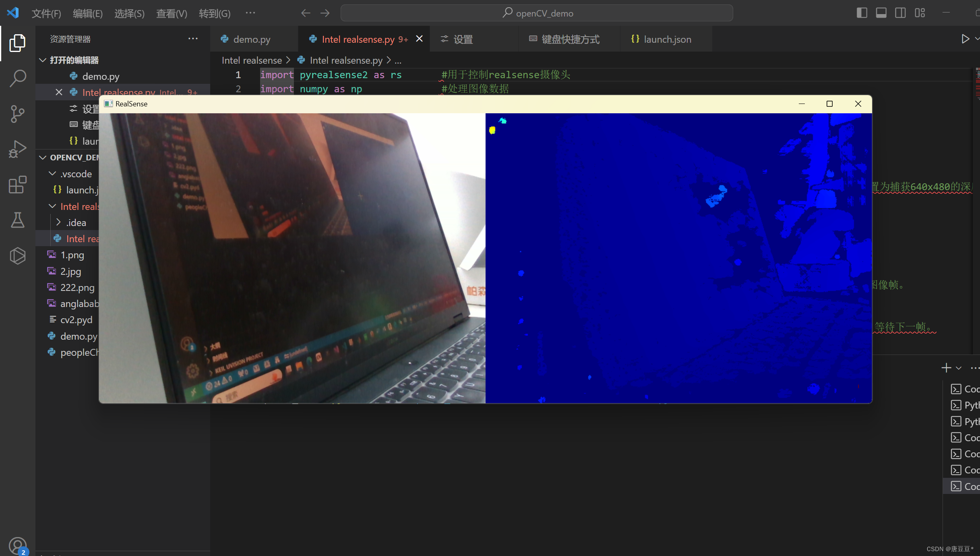Open the Search view in activity bar

click(x=17, y=78)
